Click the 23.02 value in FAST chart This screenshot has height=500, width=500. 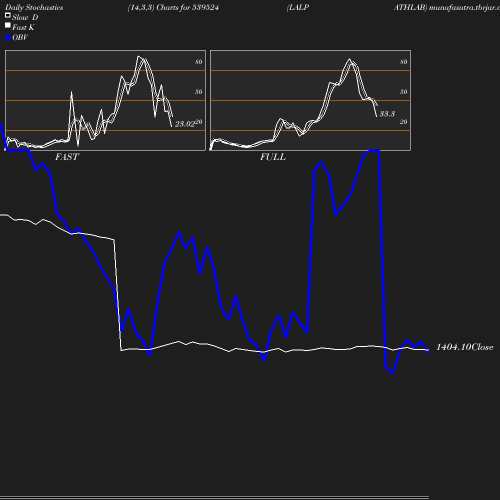point(185,124)
